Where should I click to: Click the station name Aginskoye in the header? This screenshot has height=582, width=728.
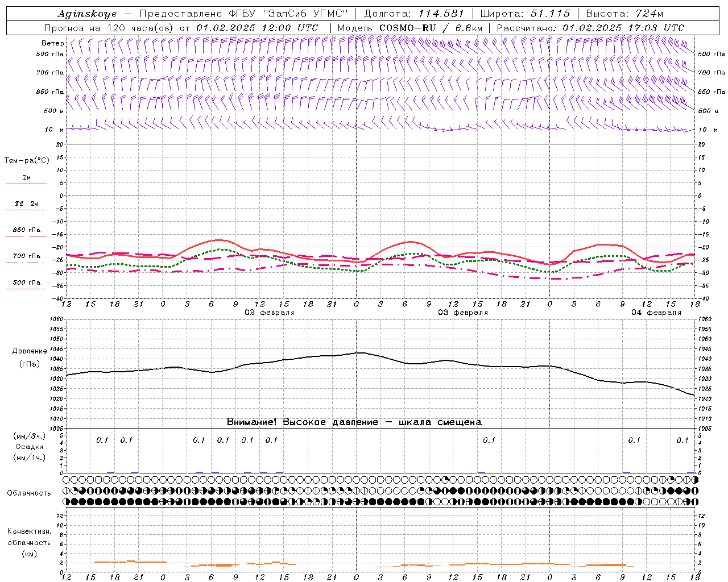coord(87,14)
